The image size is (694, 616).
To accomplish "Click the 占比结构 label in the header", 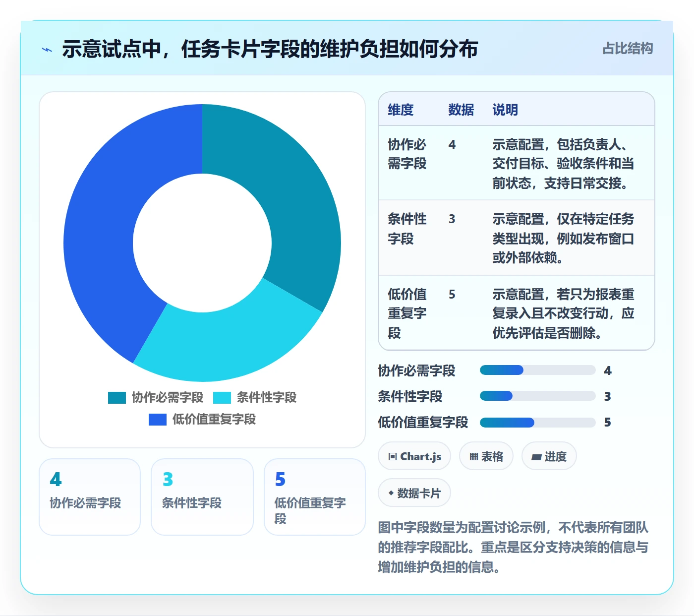I will (628, 49).
